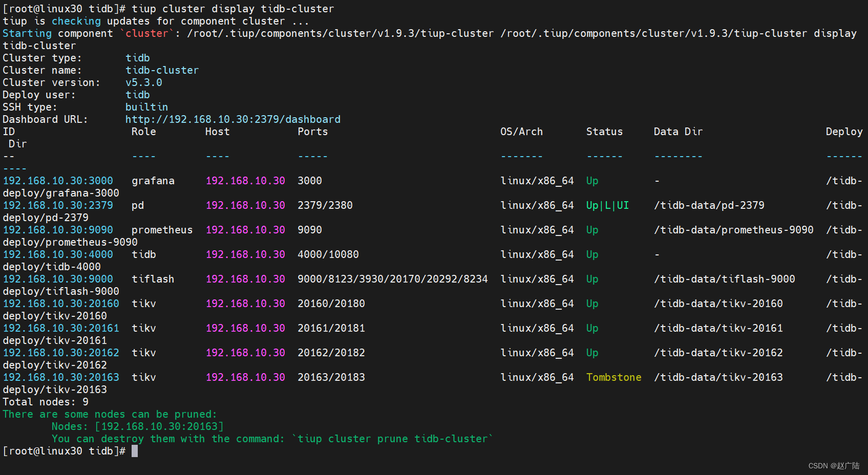Click the tiflash role text
This screenshot has height=475, width=868.
[x=153, y=279]
